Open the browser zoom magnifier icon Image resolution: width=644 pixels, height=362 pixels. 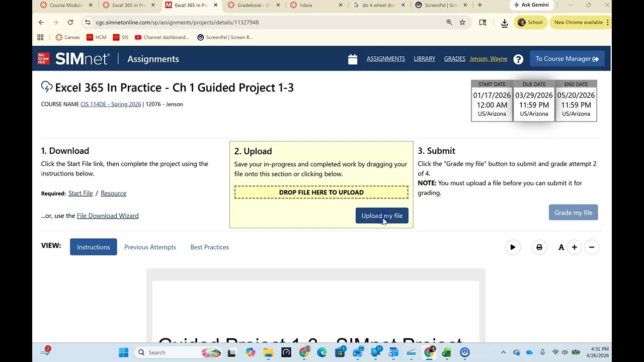pos(449,22)
